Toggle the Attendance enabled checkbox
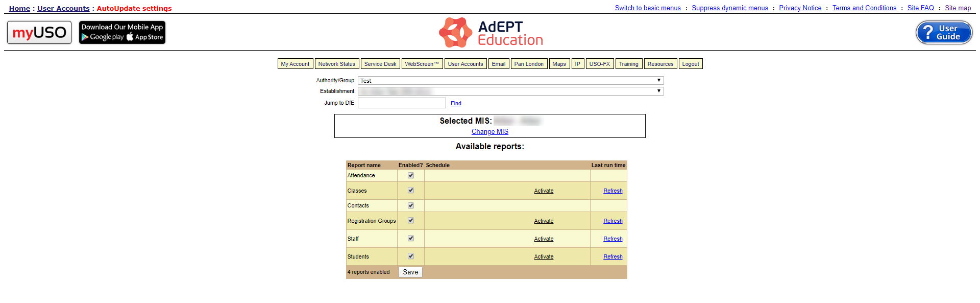980x303 pixels. tap(411, 175)
